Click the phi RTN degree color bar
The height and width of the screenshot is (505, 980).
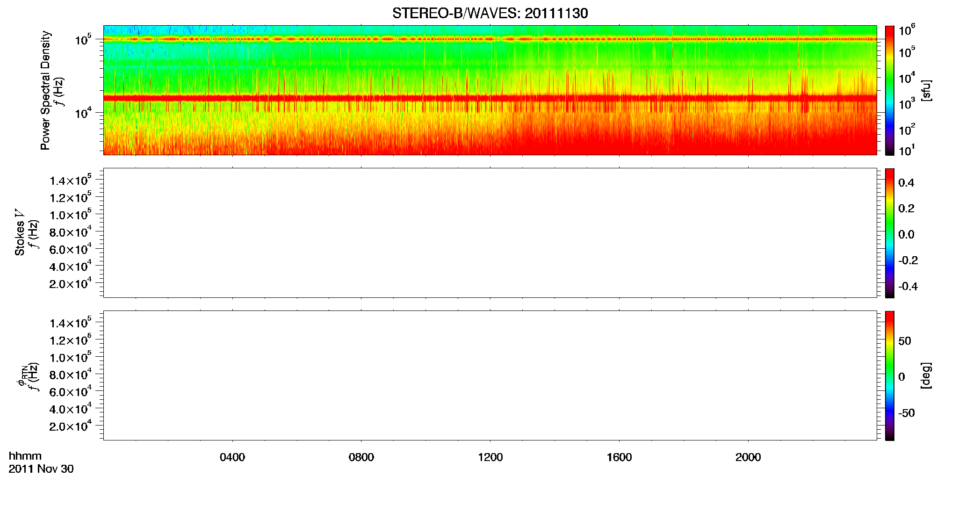point(890,375)
